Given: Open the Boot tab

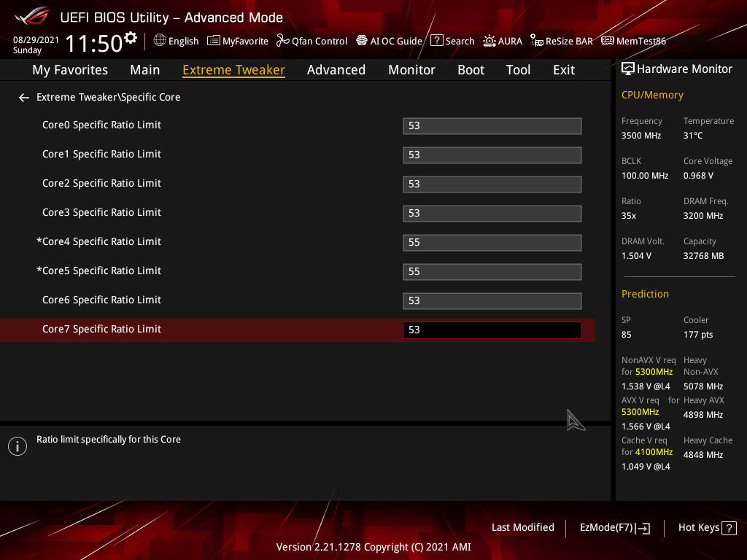Looking at the screenshot, I should pyautogui.click(x=471, y=70).
